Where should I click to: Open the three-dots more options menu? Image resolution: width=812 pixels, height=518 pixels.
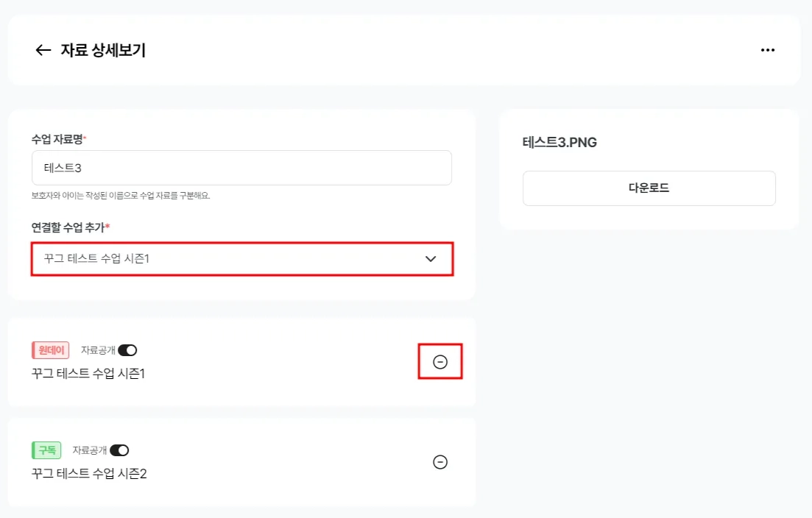tap(768, 50)
